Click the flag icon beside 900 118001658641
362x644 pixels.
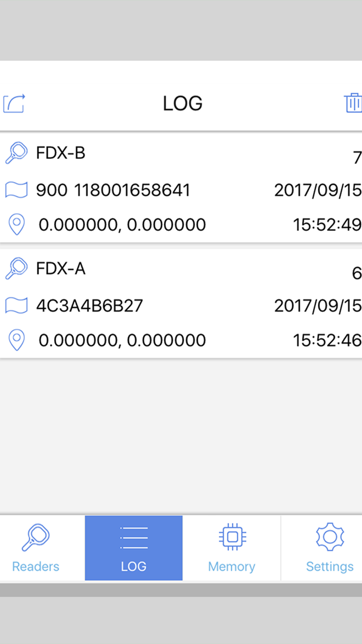coord(16,190)
